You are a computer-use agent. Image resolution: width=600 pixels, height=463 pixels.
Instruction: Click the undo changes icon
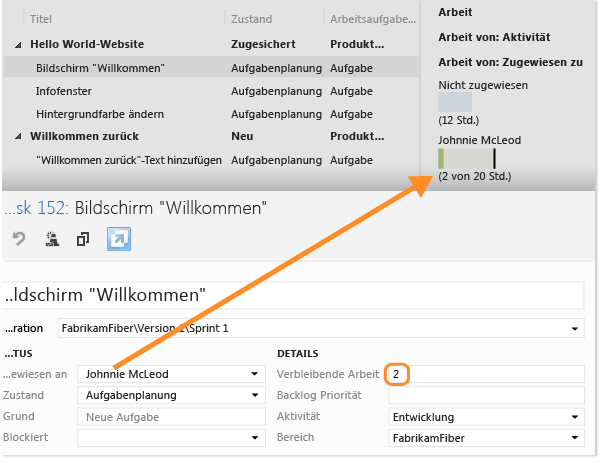point(19,239)
